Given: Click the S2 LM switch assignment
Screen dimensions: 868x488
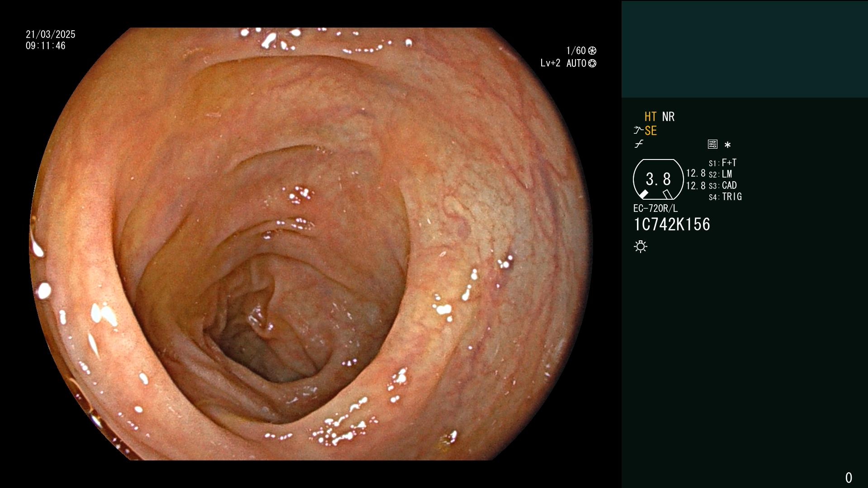Looking at the screenshot, I should pos(721,174).
